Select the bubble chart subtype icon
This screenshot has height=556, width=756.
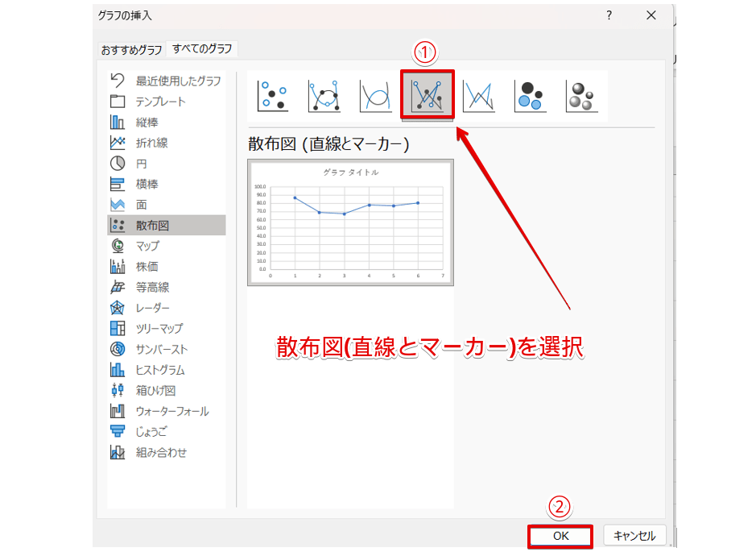coord(530,96)
